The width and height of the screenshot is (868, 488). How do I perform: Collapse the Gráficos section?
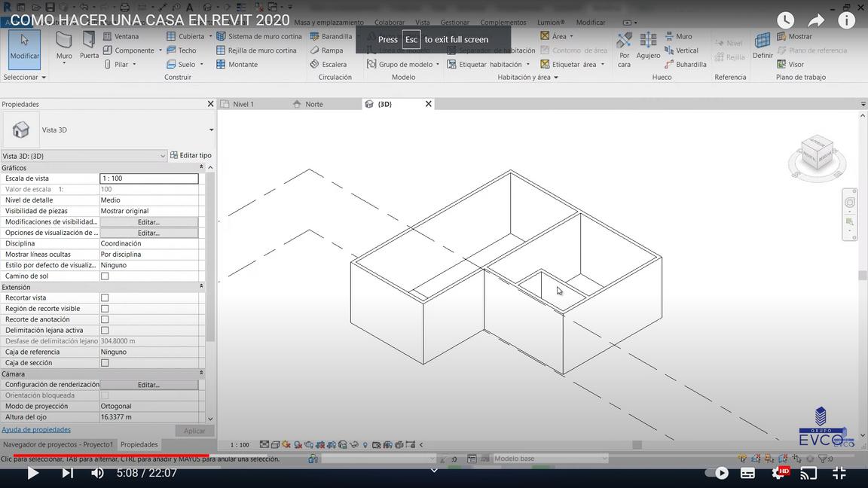point(201,167)
